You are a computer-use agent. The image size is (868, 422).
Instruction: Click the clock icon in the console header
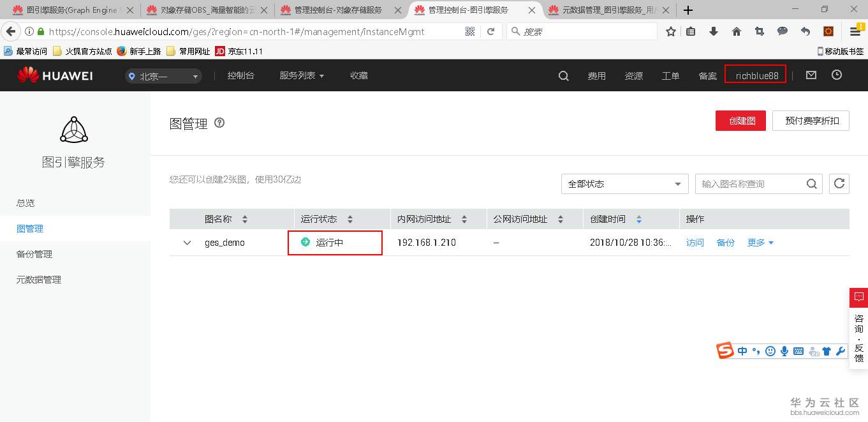(x=837, y=75)
